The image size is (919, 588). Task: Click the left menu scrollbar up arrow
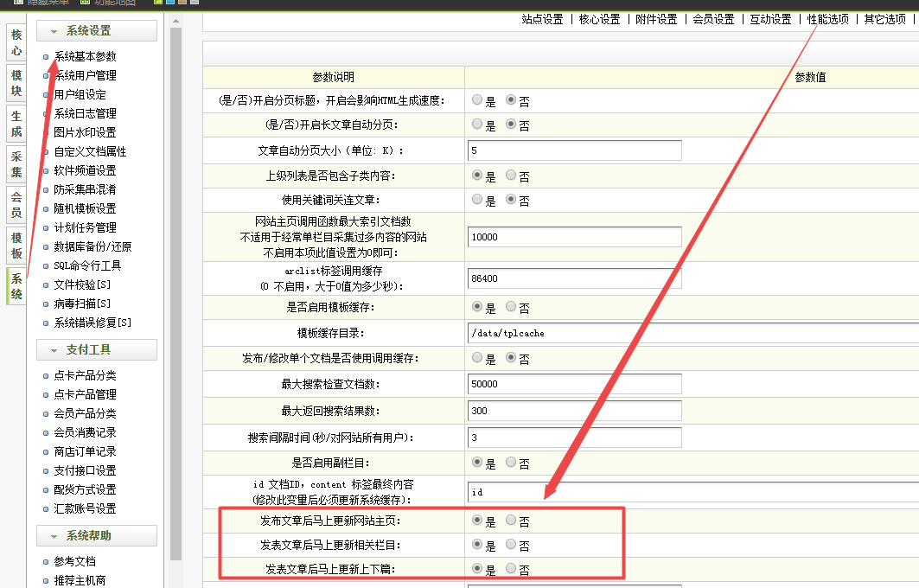pos(176,21)
